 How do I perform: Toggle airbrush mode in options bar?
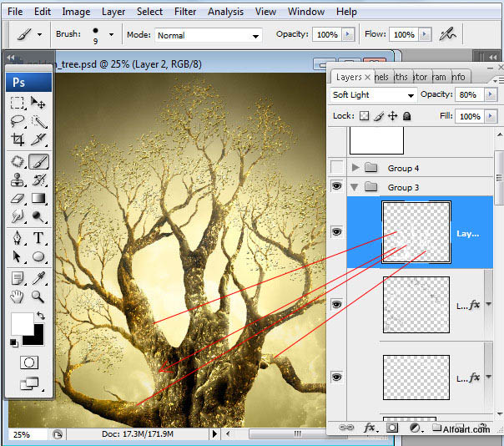click(x=449, y=35)
